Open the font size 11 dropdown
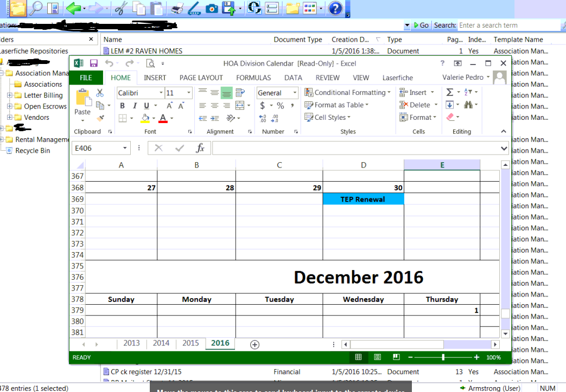The width and height of the screenshot is (566, 392). click(x=188, y=93)
